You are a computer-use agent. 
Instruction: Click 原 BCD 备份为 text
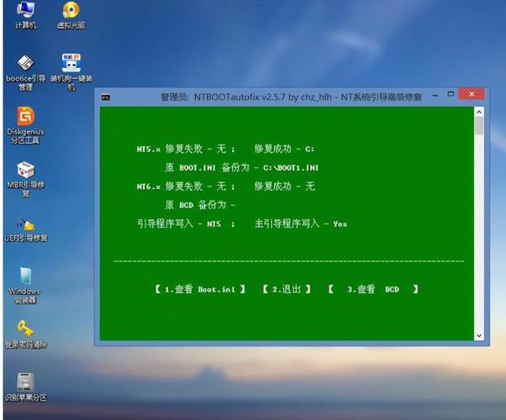(x=200, y=205)
